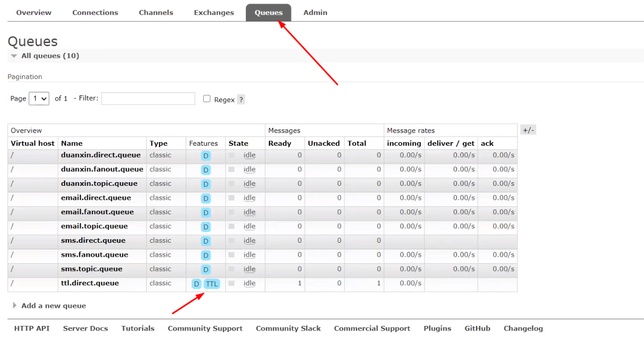
Task: Click the D badge of sms.direct.queue
Action: click(206, 241)
